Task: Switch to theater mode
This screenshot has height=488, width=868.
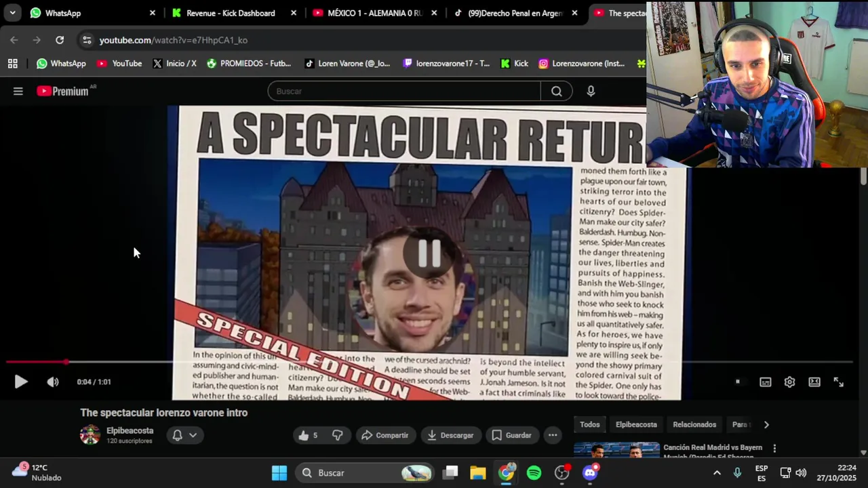Action: pyautogui.click(x=814, y=382)
